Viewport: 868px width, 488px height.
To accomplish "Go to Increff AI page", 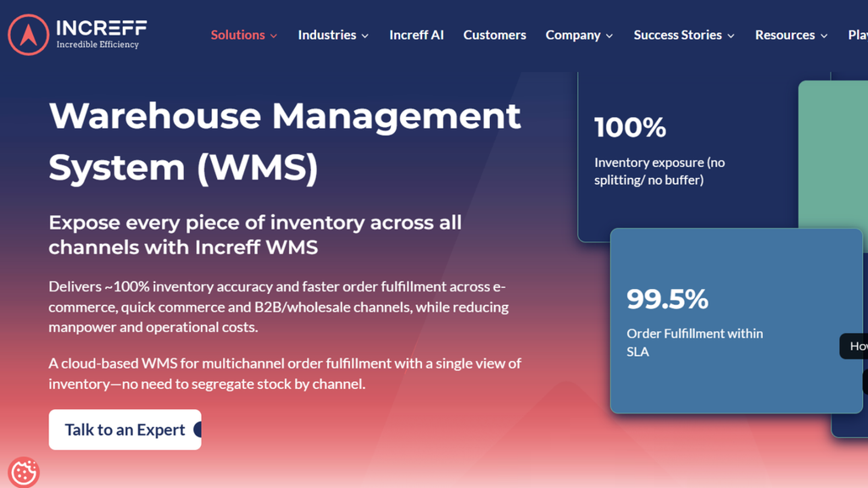I will (x=416, y=35).
